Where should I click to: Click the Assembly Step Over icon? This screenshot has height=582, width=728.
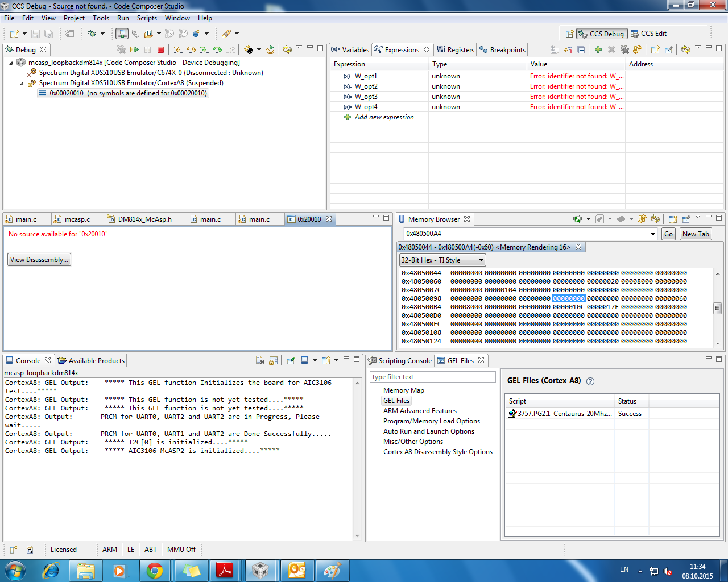(x=217, y=49)
